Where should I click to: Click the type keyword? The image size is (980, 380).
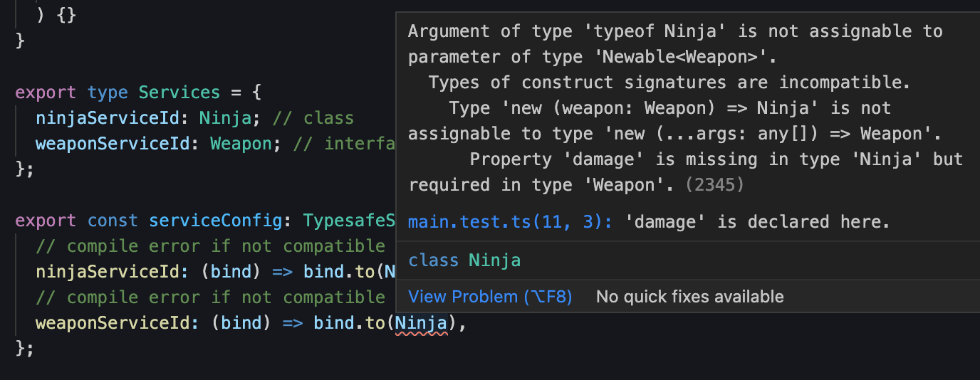pyautogui.click(x=108, y=93)
